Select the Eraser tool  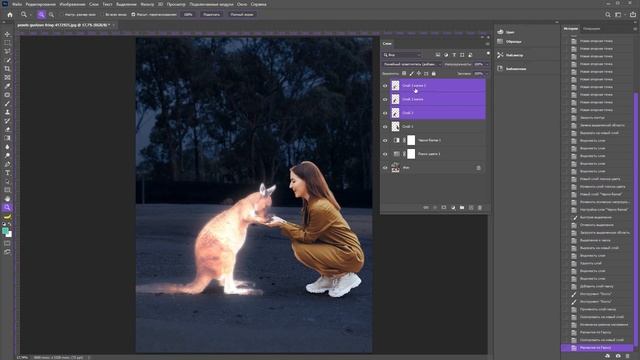[x=7, y=129]
